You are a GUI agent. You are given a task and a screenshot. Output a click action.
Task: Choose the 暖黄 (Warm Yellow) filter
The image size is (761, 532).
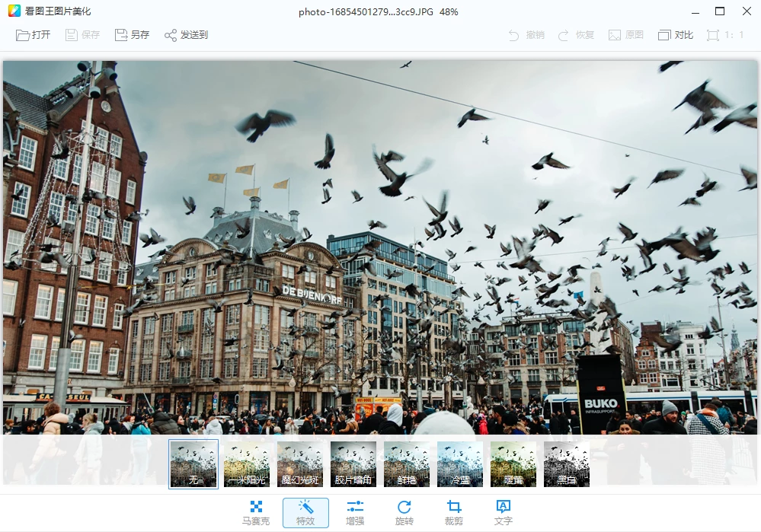(513, 464)
